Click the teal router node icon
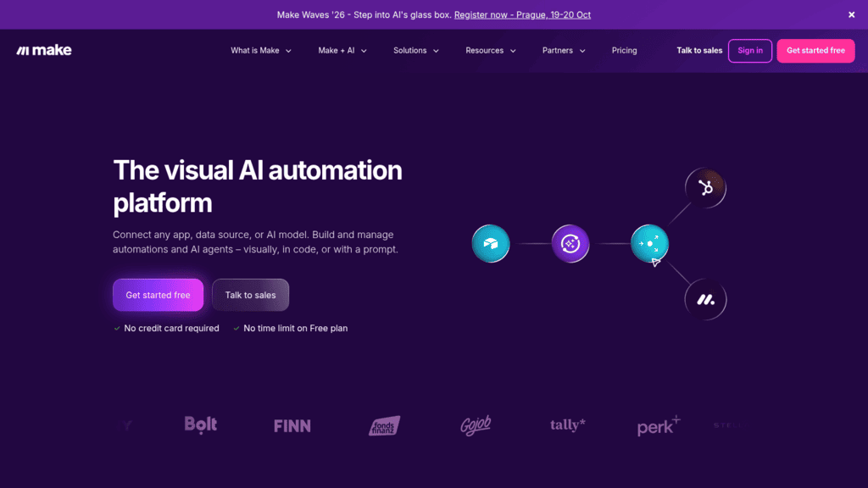868x488 pixels. [x=649, y=243]
